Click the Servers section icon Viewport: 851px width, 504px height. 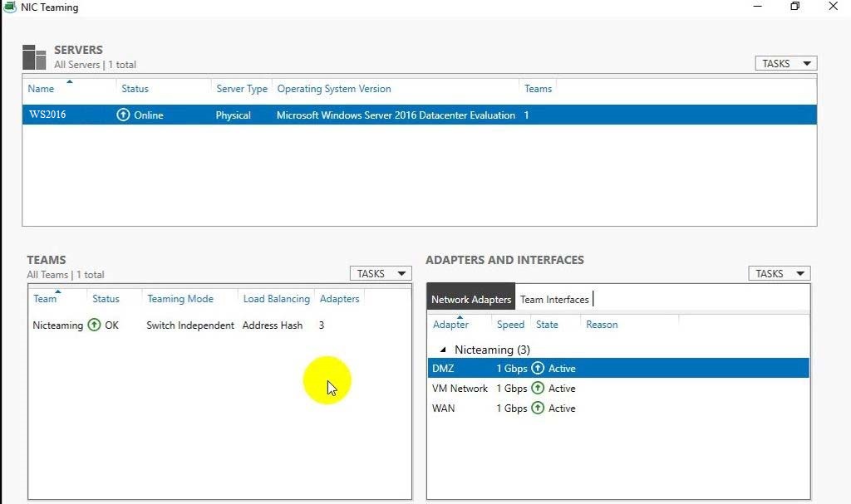coord(34,57)
